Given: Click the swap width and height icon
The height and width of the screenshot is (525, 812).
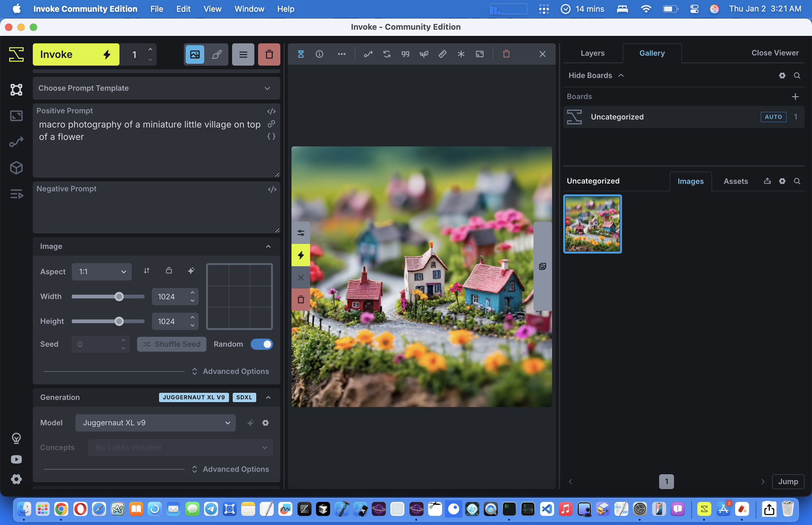Looking at the screenshot, I should pos(146,271).
